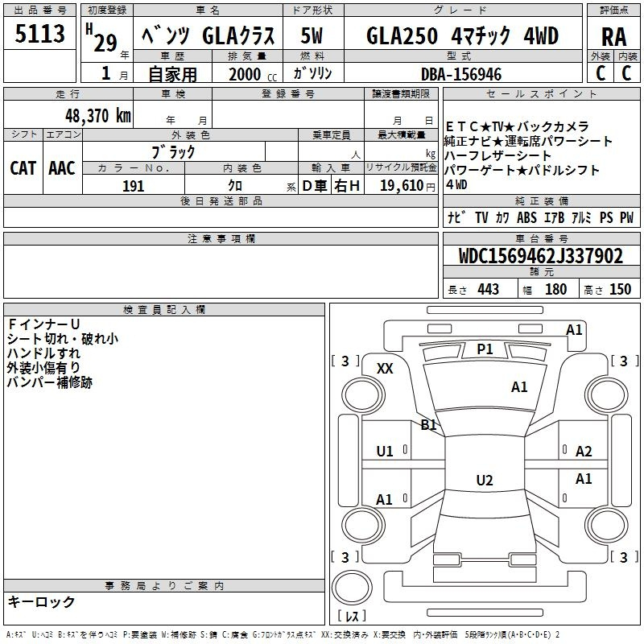
Task: Click the B1 dent marker
Action: coord(428,424)
